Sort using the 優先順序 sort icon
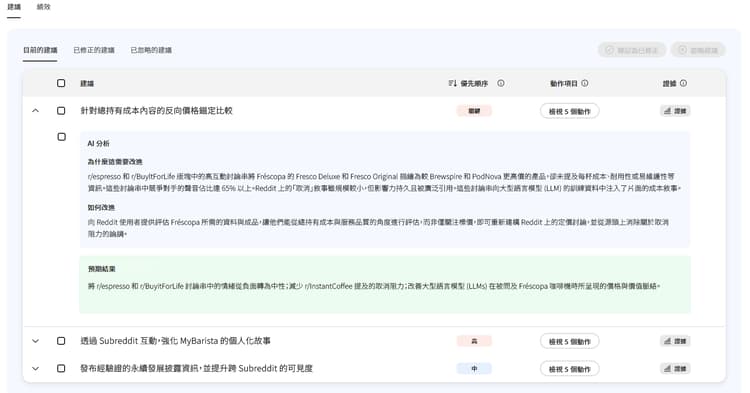Viewport: 750px width, 393px height. 452,83
